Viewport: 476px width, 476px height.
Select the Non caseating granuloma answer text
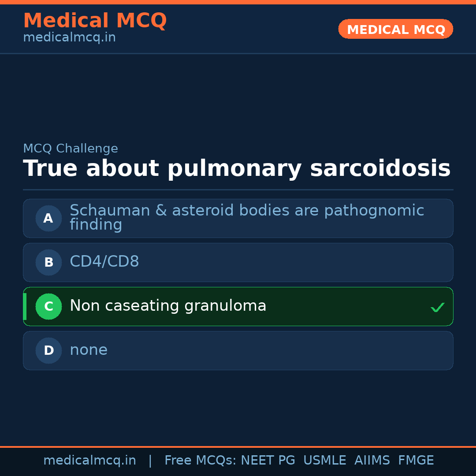(168, 306)
